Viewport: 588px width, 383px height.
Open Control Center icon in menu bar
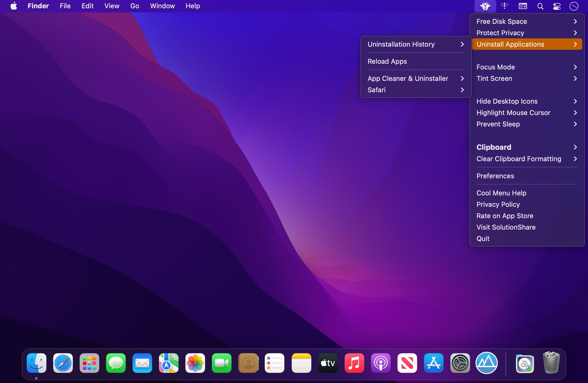pos(557,6)
